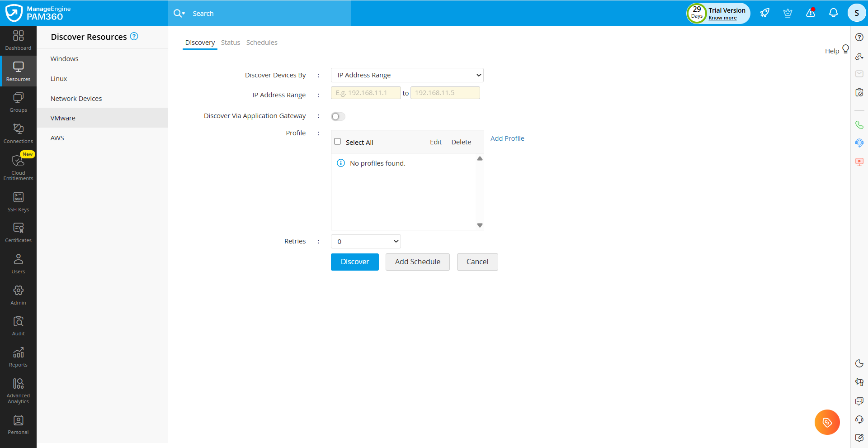Click the starting IP address field

[x=366, y=93]
